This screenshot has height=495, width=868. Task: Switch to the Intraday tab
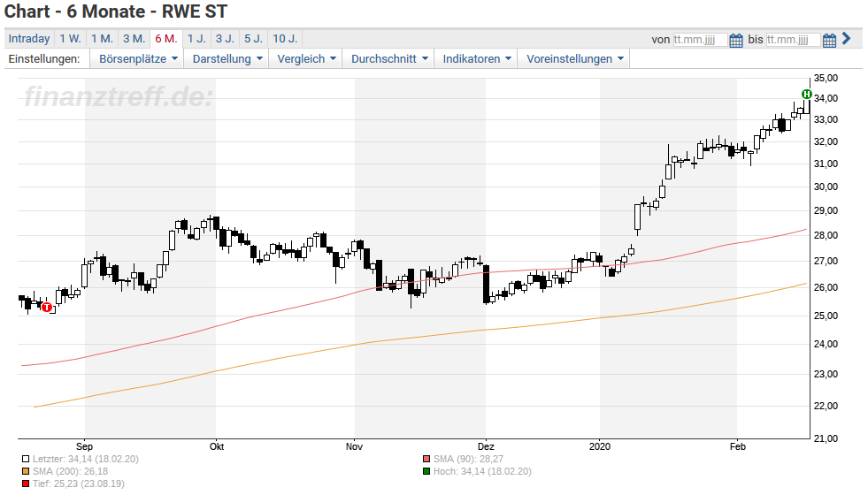pyautogui.click(x=29, y=39)
